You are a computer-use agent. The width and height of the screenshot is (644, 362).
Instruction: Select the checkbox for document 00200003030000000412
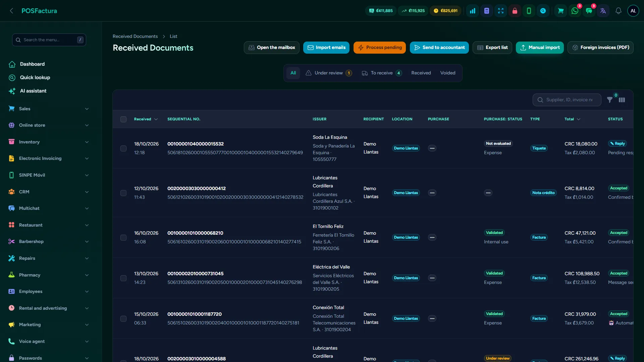123,193
